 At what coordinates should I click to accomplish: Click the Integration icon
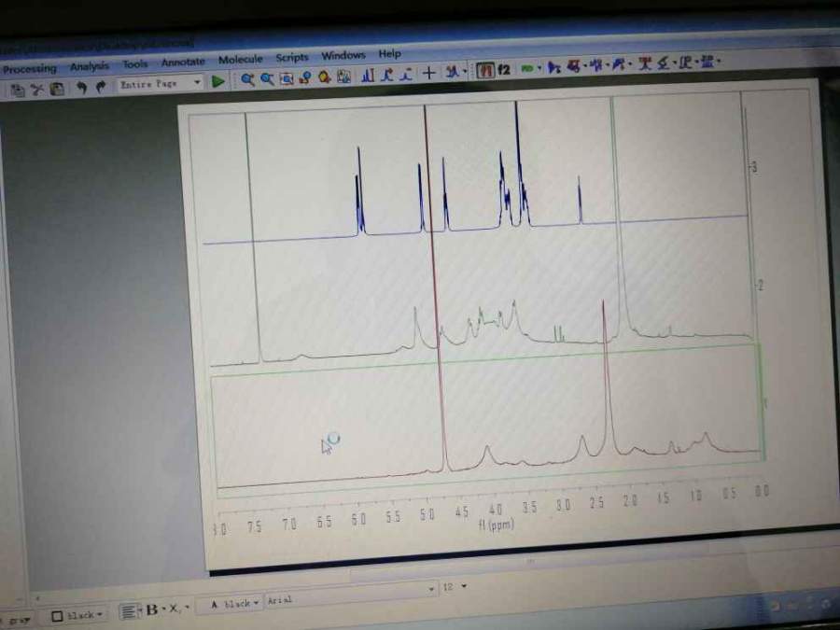(686, 63)
